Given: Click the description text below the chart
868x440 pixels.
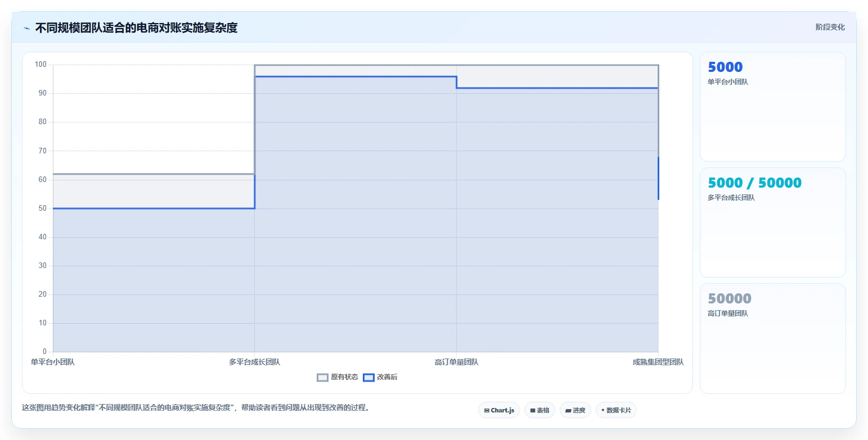Looking at the screenshot, I should click(195, 408).
